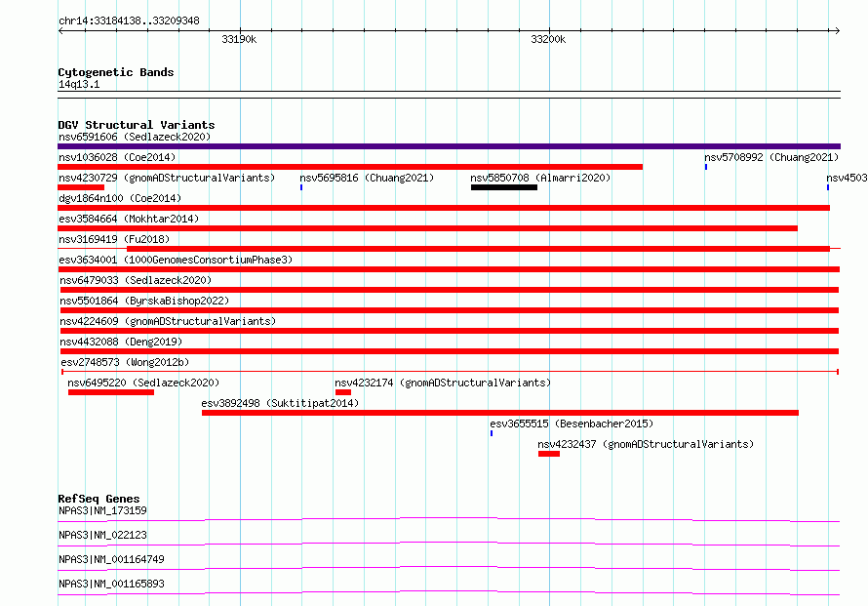Click the esv3655515 (Besenbacher2015) blue marker

[x=491, y=433]
